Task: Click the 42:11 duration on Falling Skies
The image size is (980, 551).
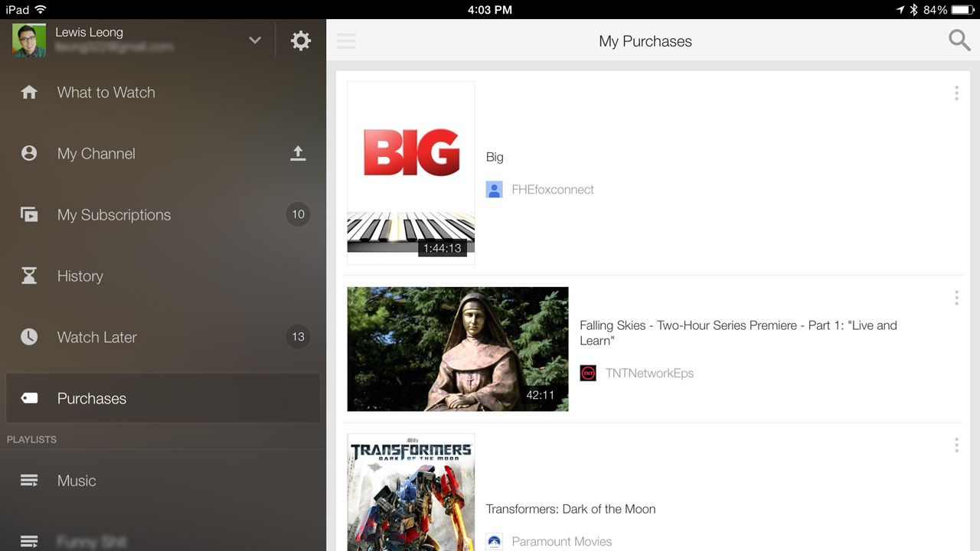Action: [x=540, y=395]
